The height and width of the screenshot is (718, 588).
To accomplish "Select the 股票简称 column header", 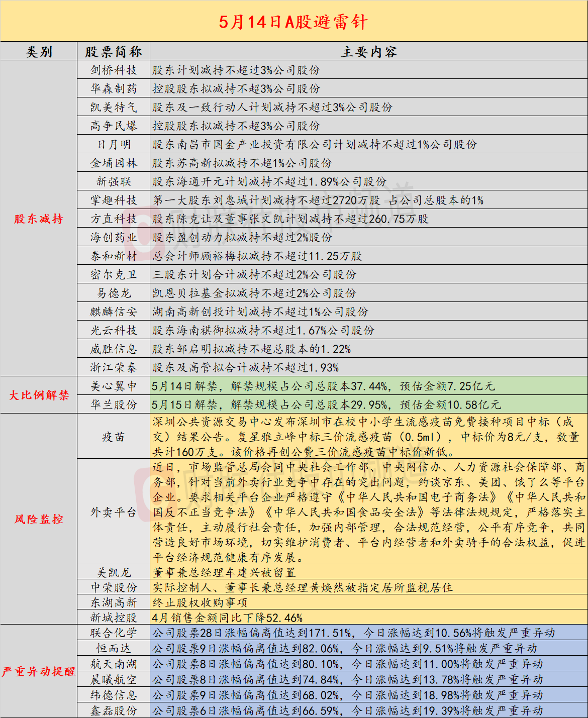I will 114,51.
